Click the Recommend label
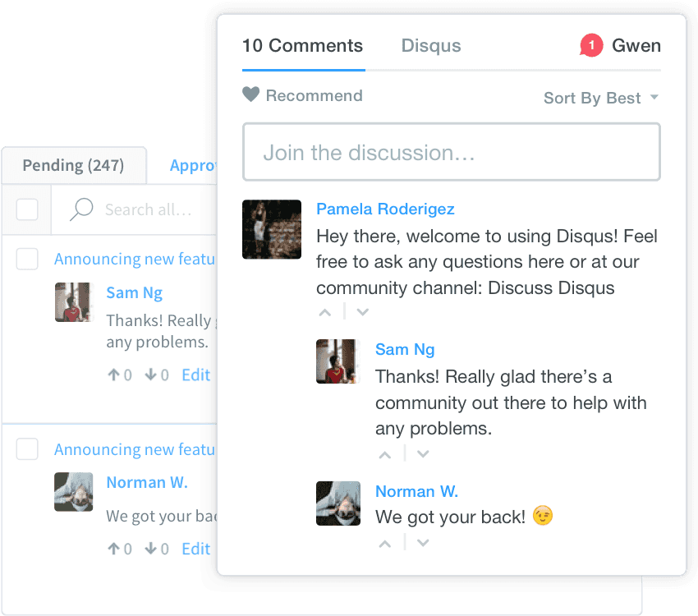Viewport: 698px width, 616px height. click(315, 95)
